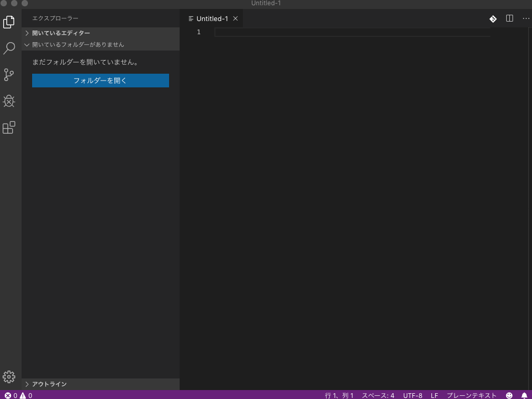Open the Run and Debug view
This screenshot has width=532, height=399.
[9, 101]
